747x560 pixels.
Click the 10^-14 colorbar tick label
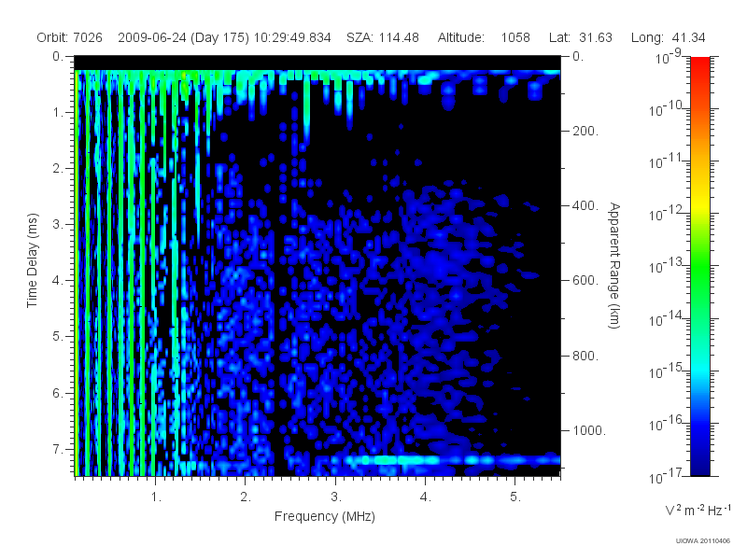666,318
